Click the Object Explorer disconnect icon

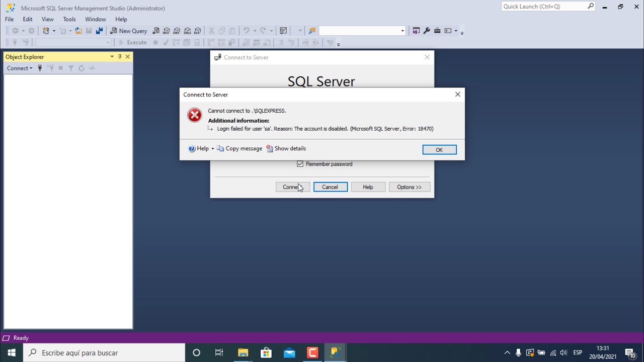[x=50, y=68]
